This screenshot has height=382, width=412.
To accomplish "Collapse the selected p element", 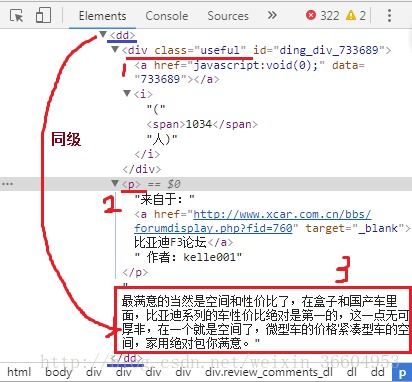I will tap(115, 183).
